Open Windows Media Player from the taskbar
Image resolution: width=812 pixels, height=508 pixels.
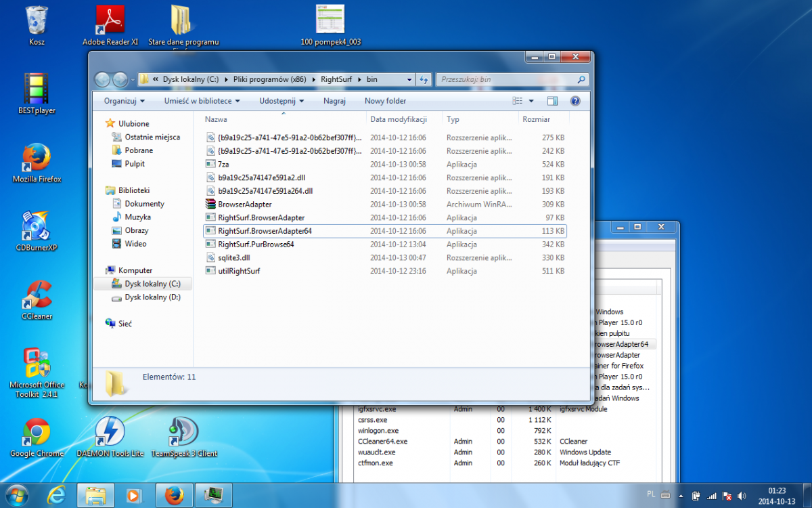(135, 496)
